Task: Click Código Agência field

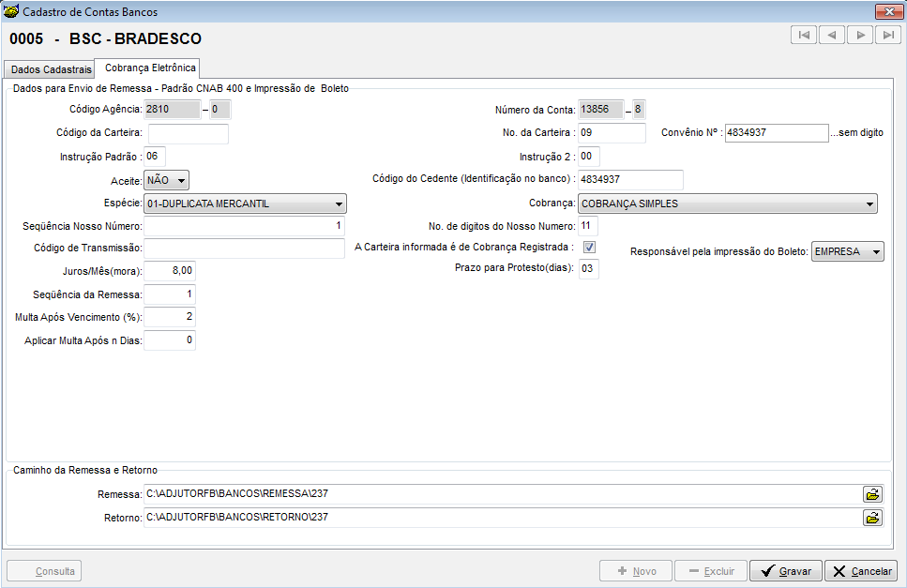Action: coord(173,110)
